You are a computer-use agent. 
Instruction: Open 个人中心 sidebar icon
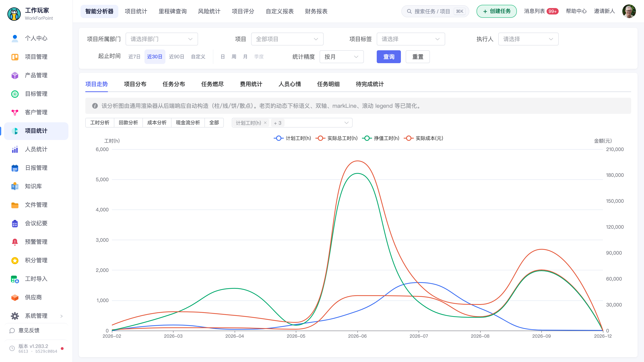15,38
